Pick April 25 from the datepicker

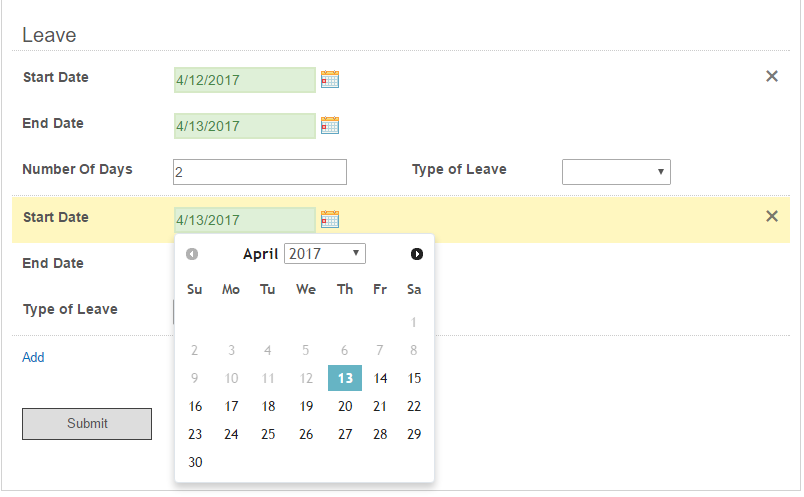tap(268, 434)
